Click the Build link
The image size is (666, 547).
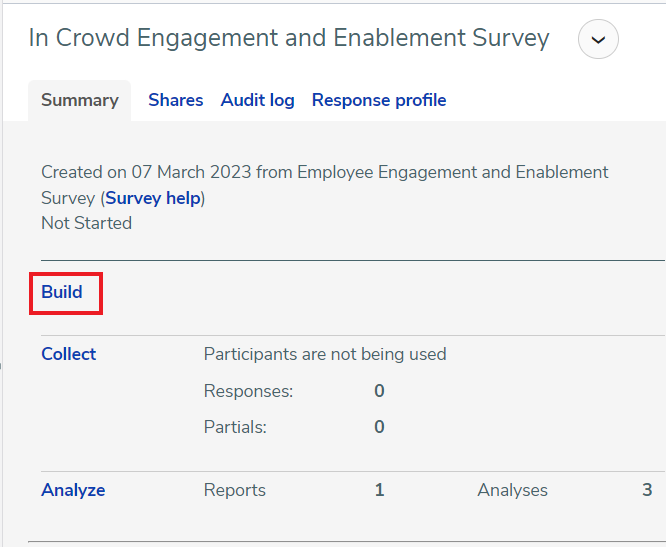(62, 293)
